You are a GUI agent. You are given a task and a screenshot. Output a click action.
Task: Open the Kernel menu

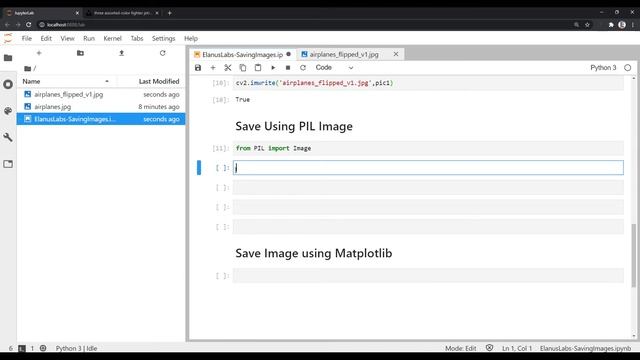click(x=112, y=38)
